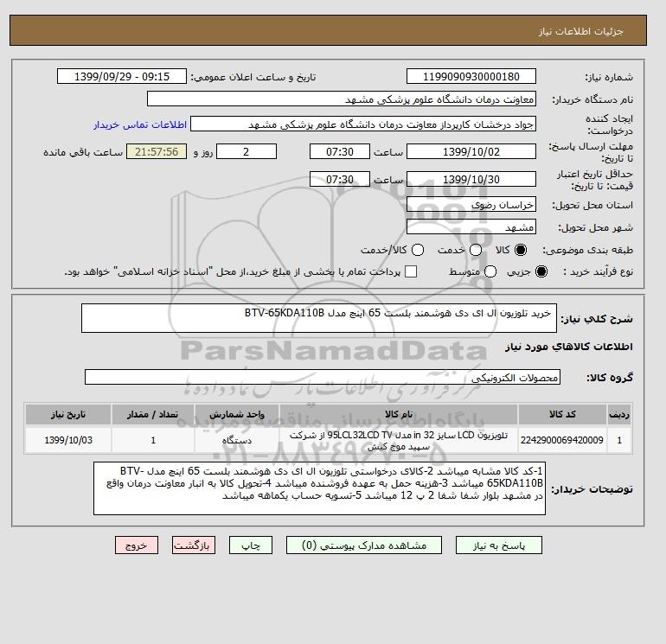Toggle the Islamic treasury payment checkbox
The image size is (666, 644).
point(411,271)
